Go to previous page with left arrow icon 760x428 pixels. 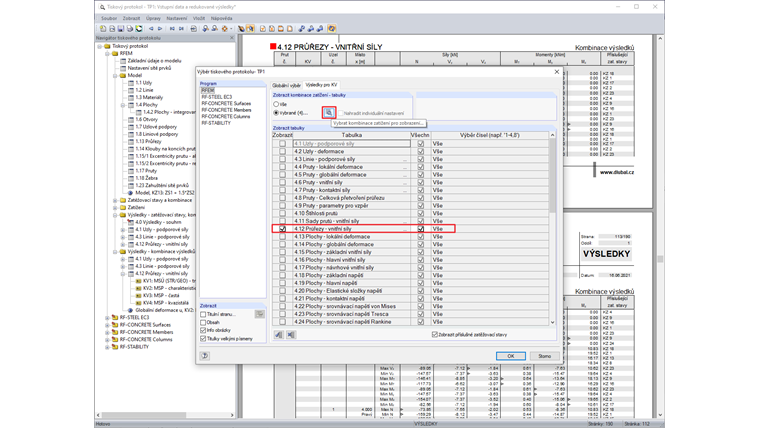[x=151, y=29]
